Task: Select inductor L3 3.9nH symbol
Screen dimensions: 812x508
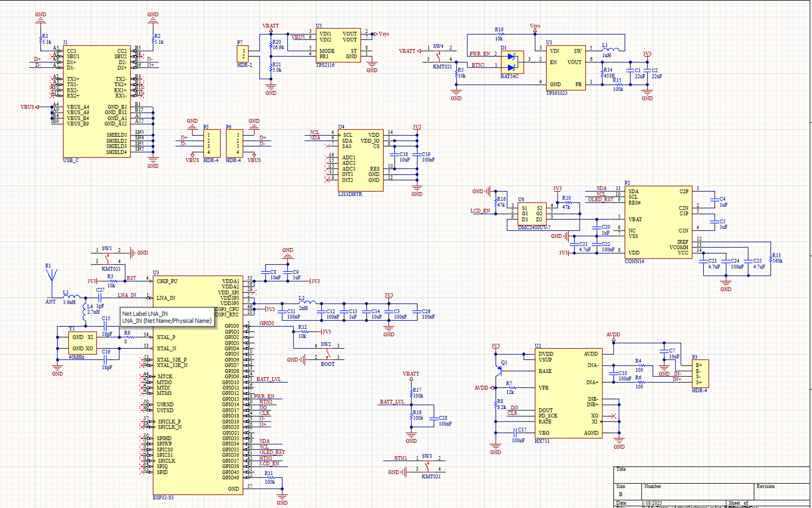Action: (72, 297)
